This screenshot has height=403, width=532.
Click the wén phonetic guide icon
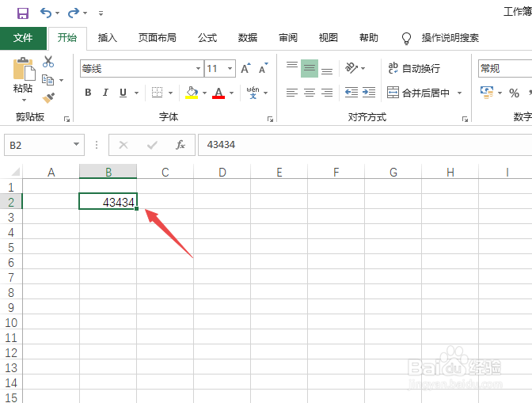pos(253,93)
